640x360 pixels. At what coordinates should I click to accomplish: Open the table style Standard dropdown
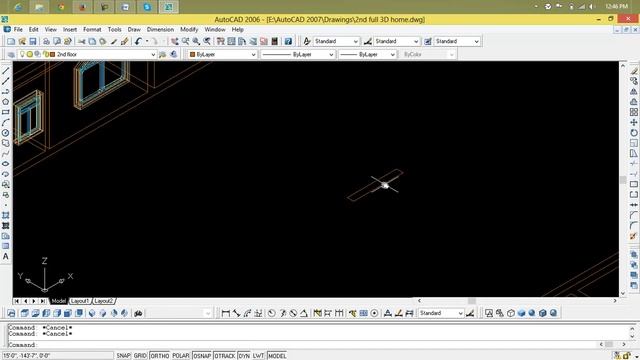(476, 41)
